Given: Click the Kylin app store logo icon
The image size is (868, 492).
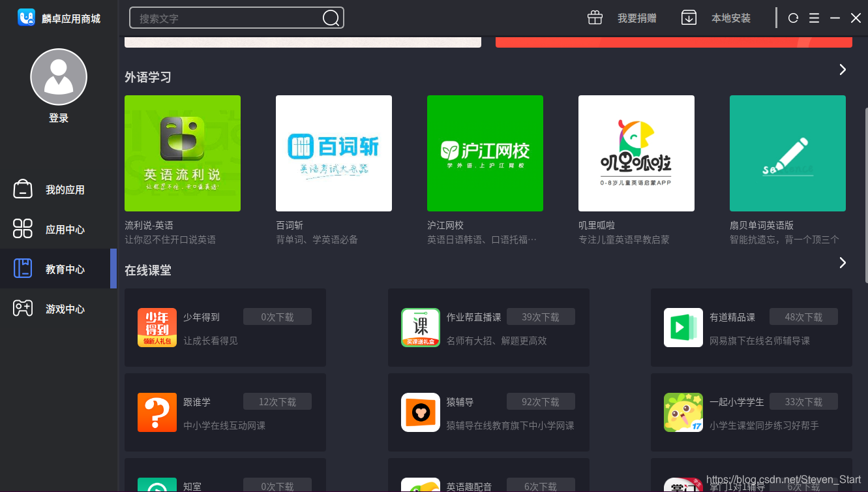Looking at the screenshot, I should pyautogui.click(x=26, y=18).
